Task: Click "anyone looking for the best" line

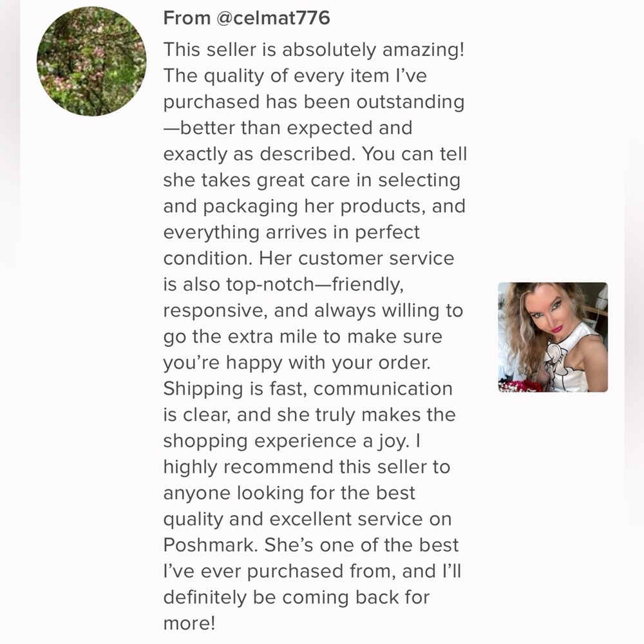Action: [289, 493]
